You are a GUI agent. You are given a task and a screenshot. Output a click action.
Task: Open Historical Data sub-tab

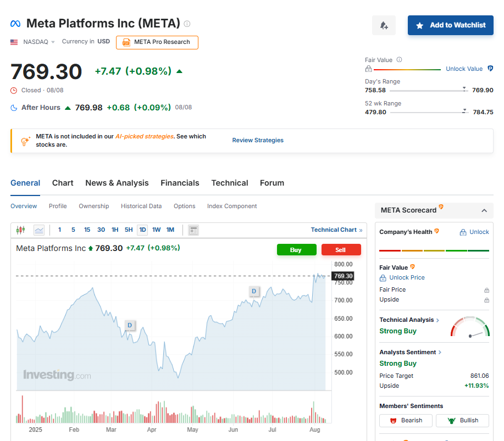pos(141,206)
